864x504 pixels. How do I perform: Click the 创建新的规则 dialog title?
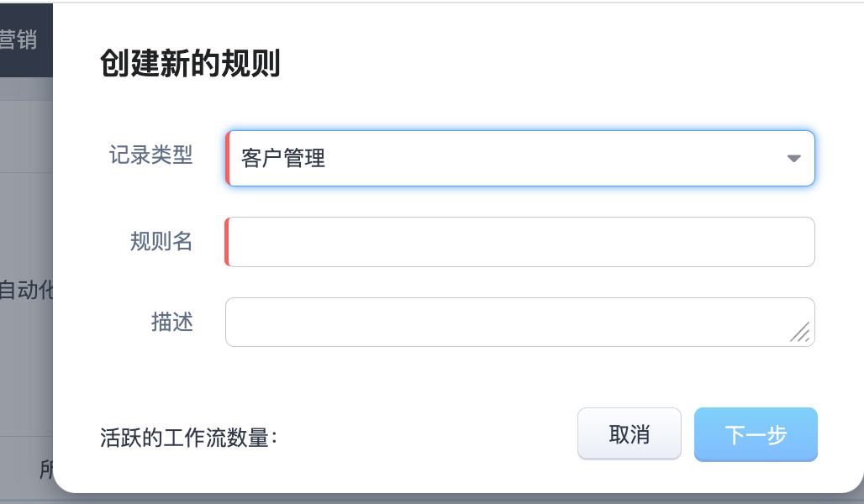pyautogui.click(x=190, y=64)
